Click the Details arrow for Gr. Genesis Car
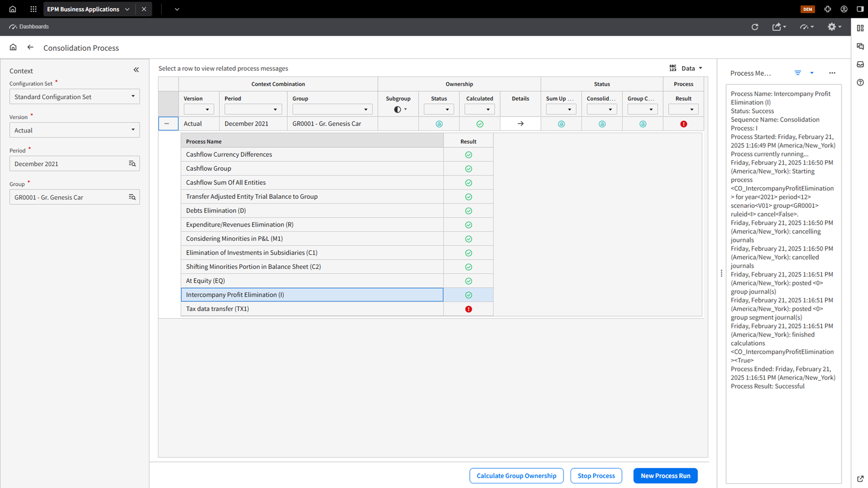This screenshot has width=868, height=488. coord(520,124)
